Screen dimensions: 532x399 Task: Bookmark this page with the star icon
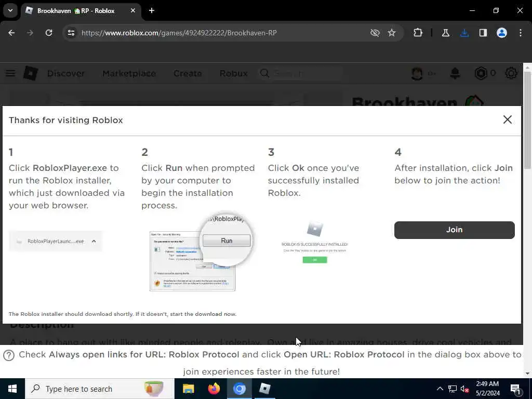(392, 33)
